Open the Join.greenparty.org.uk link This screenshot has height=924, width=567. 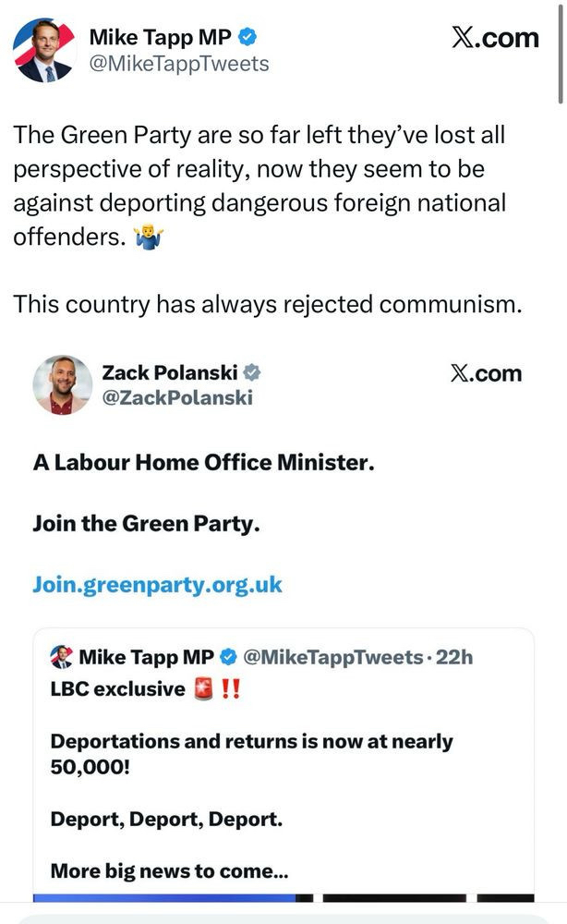click(x=157, y=585)
